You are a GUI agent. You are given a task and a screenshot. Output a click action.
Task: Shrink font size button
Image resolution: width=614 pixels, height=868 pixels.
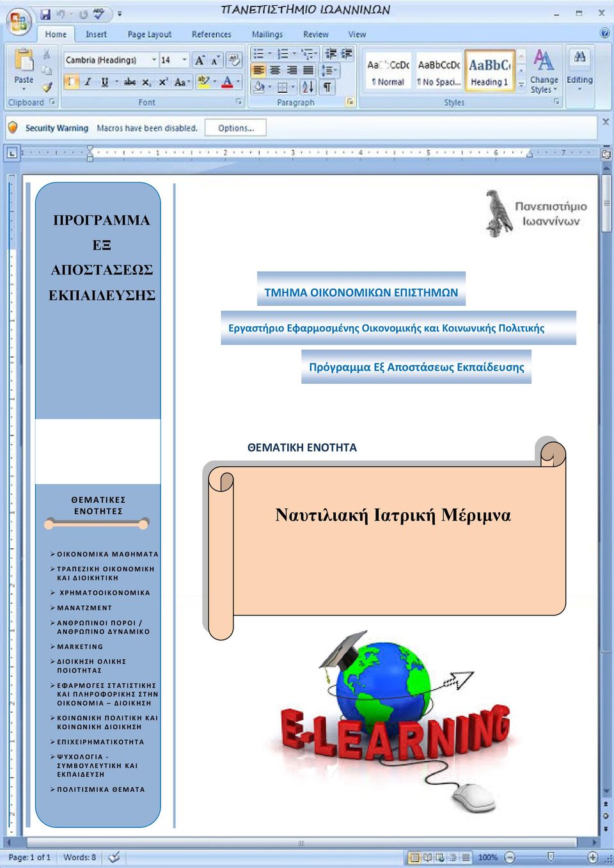(x=215, y=60)
